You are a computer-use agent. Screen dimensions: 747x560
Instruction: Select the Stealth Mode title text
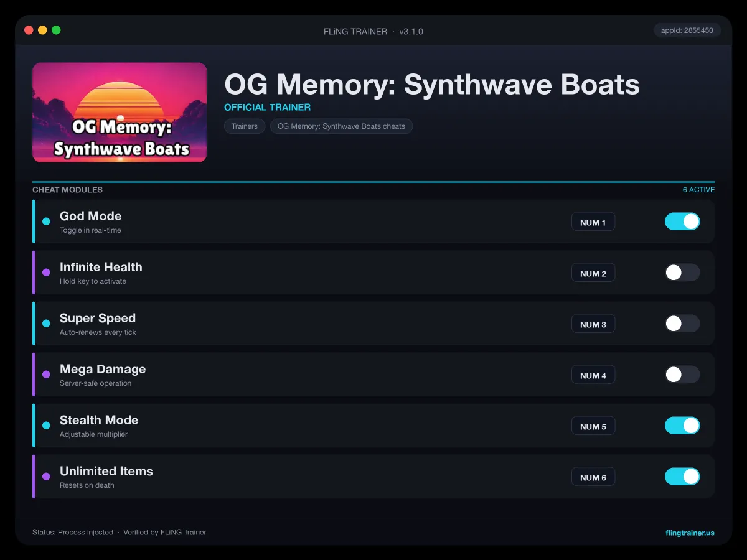click(99, 420)
